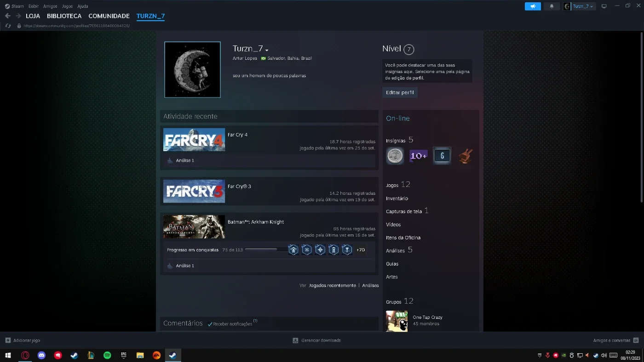Click the second Batman achievement icon
Image resolution: width=644 pixels, height=362 pixels.
pos(307,250)
